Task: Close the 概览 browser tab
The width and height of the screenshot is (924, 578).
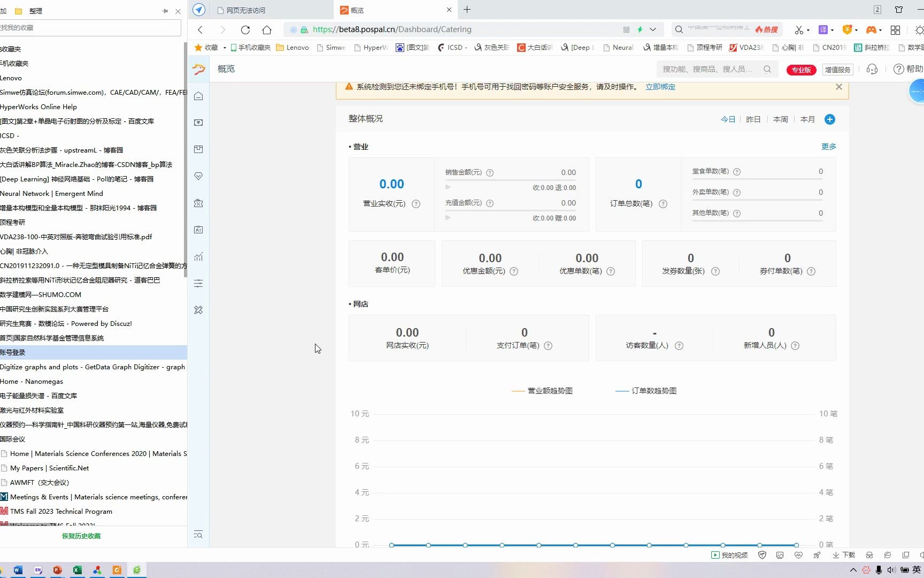Action: pos(449,10)
